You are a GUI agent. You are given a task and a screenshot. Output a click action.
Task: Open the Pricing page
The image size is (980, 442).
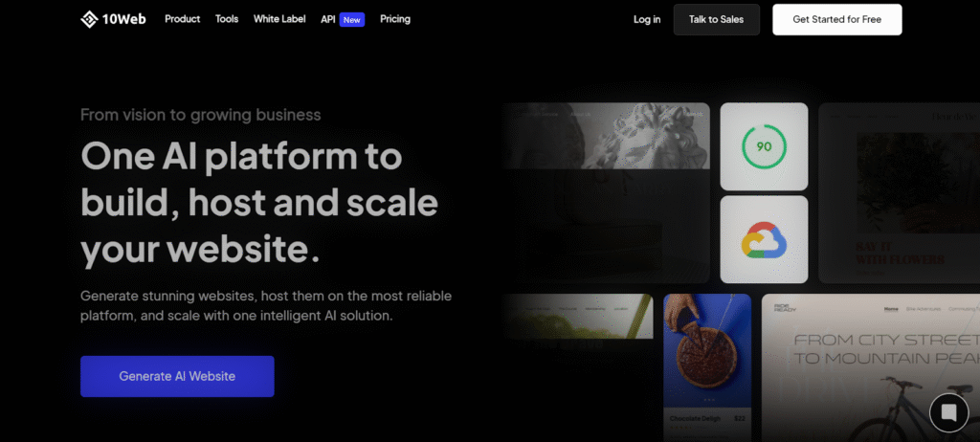click(395, 19)
